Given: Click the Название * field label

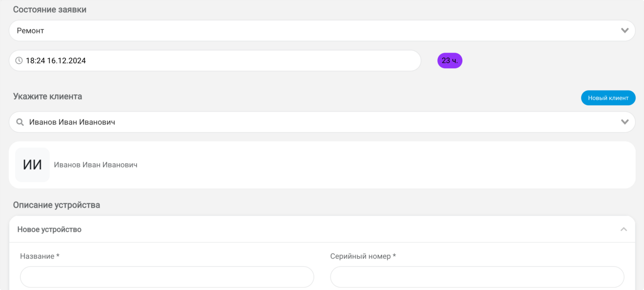Looking at the screenshot, I should click(x=39, y=256).
